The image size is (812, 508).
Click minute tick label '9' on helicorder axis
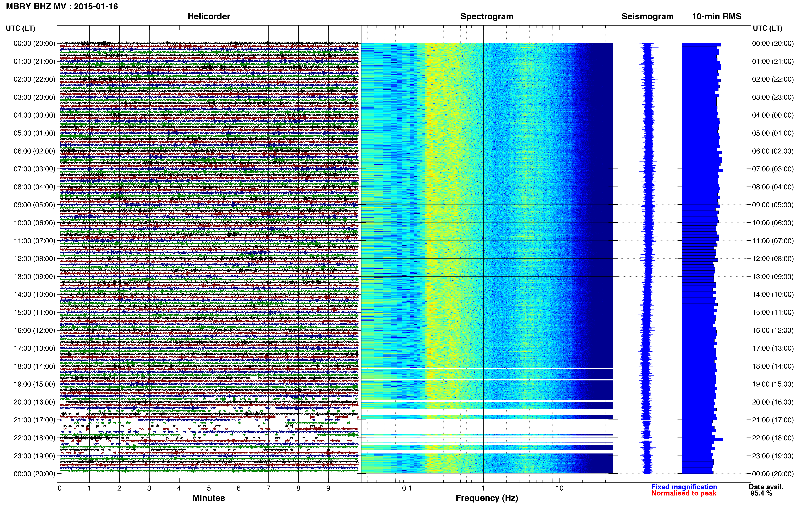pyautogui.click(x=328, y=488)
